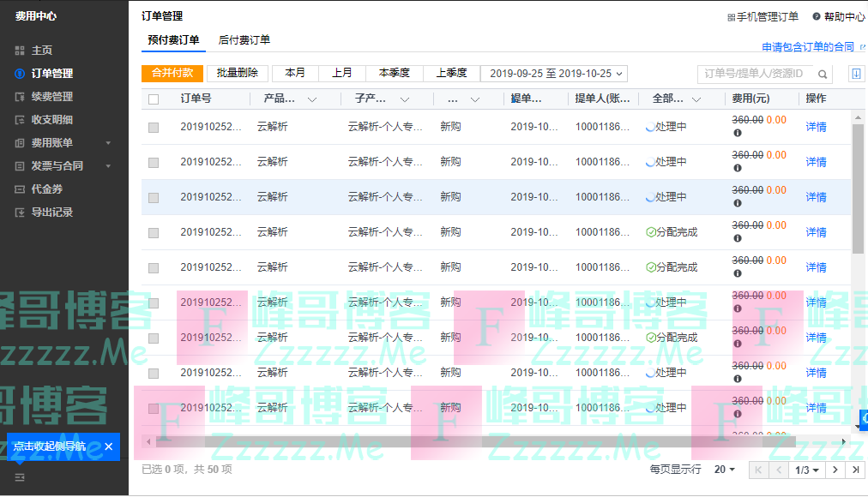Click info icon under first row fee
Image resolution: width=868 pixels, height=497 pixels.
tap(738, 133)
